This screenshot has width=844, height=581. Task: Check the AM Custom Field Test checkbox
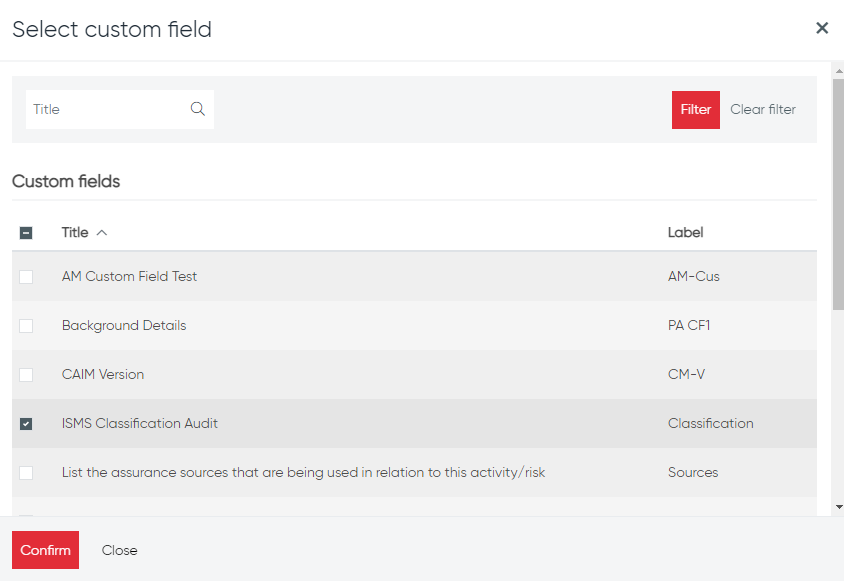tap(26, 277)
